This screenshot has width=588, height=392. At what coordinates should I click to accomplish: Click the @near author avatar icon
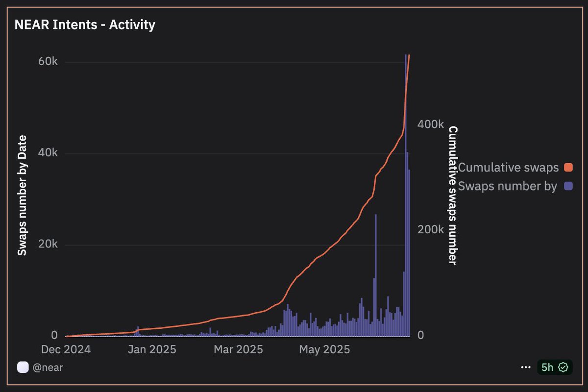point(23,367)
